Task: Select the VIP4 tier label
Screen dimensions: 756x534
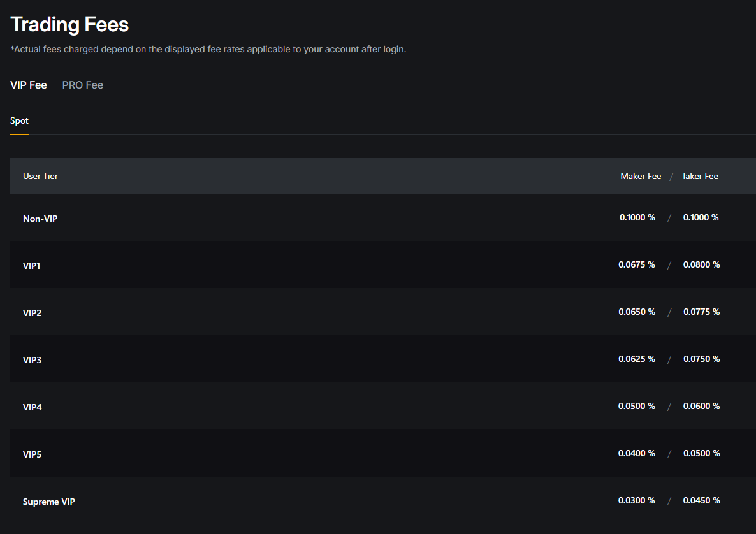Action: pyautogui.click(x=33, y=407)
